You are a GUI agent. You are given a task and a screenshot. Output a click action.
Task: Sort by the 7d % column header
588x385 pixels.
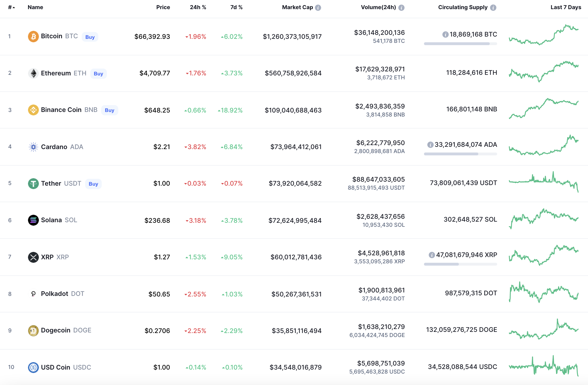236,7
